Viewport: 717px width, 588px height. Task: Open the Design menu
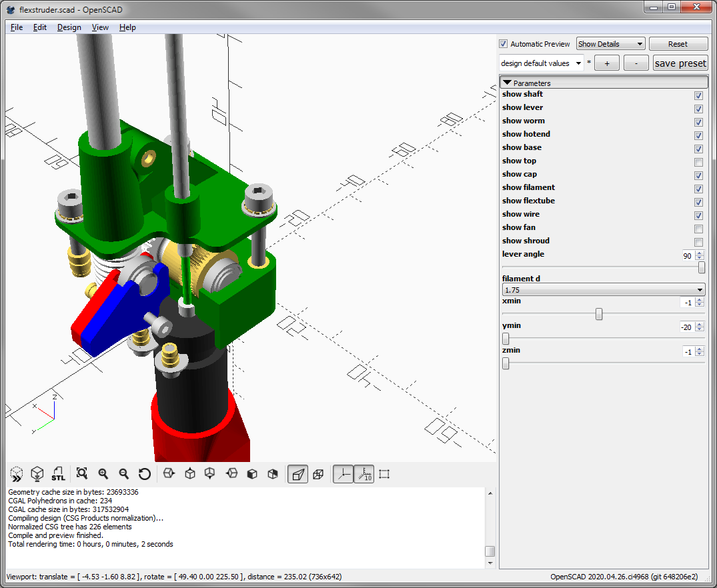click(x=69, y=27)
